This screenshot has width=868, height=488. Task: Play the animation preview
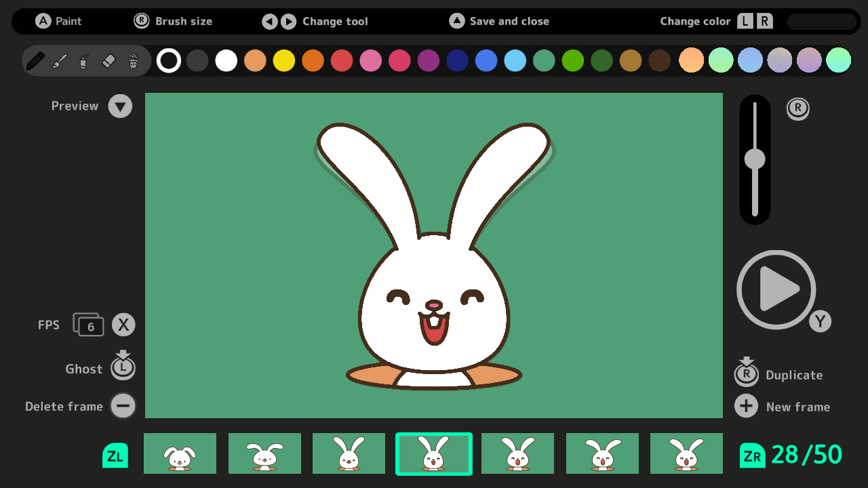pyautogui.click(x=776, y=289)
